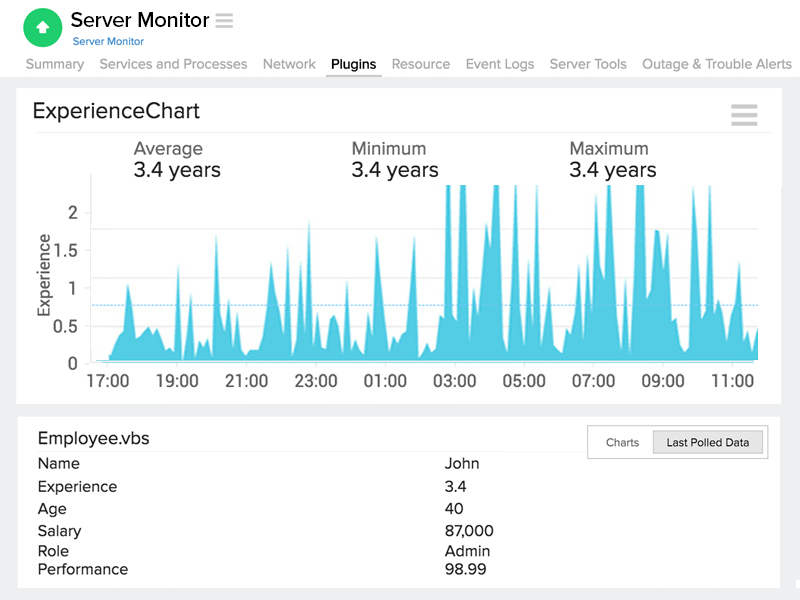Click the Maximum 3.4 years statistic
Image resolution: width=800 pixels, height=600 pixels.
coord(612,160)
